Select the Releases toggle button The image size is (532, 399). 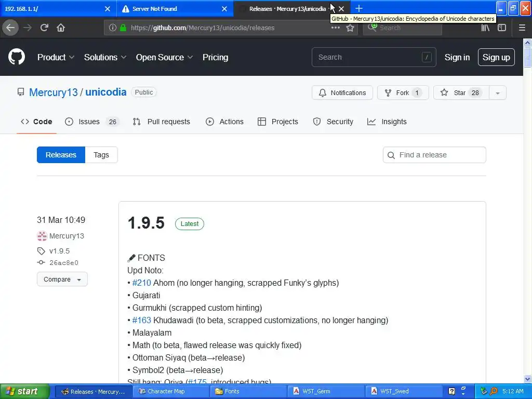(x=61, y=155)
